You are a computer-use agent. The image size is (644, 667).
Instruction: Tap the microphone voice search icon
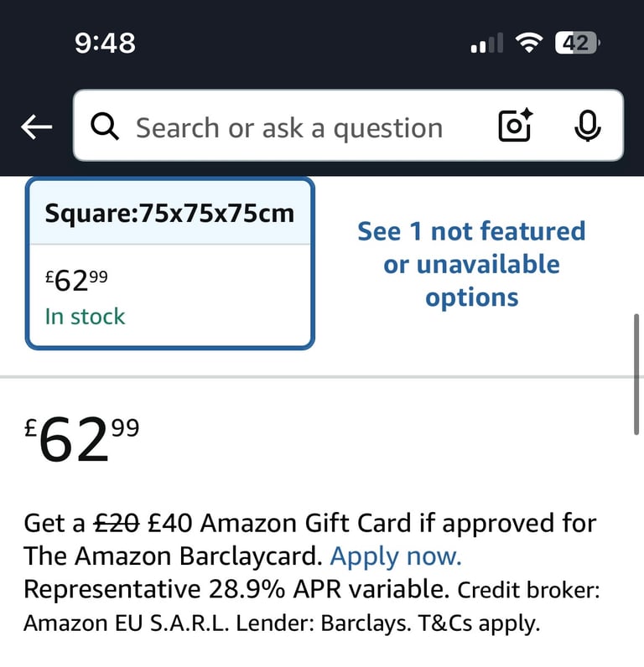tap(587, 126)
